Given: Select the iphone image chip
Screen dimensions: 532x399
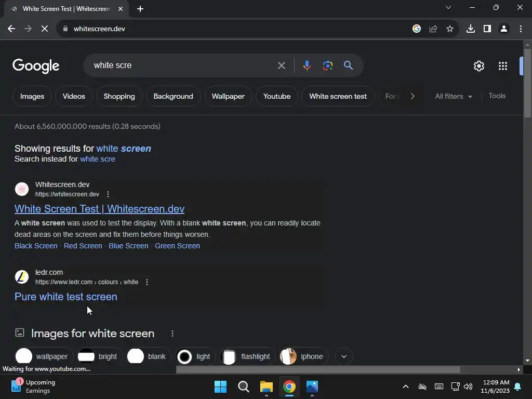Looking at the screenshot, I should click(303, 356).
